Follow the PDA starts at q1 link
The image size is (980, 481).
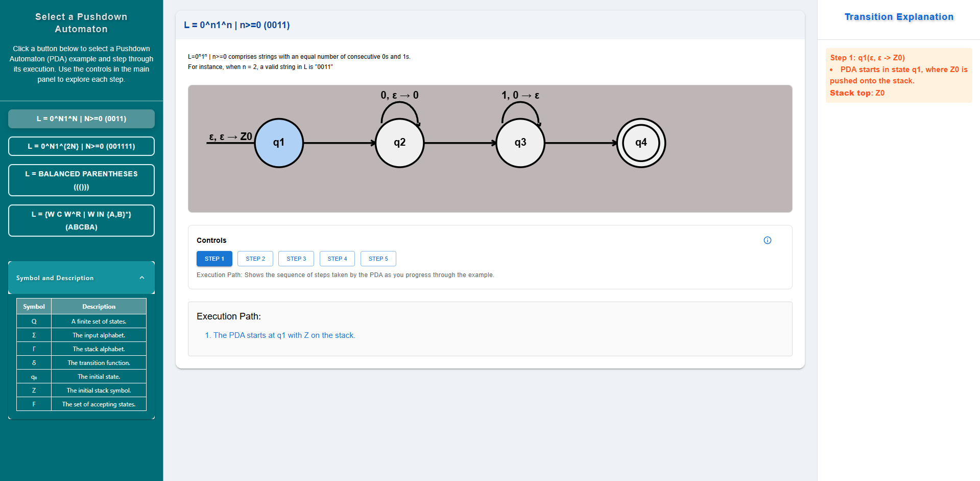(x=284, y=335)
